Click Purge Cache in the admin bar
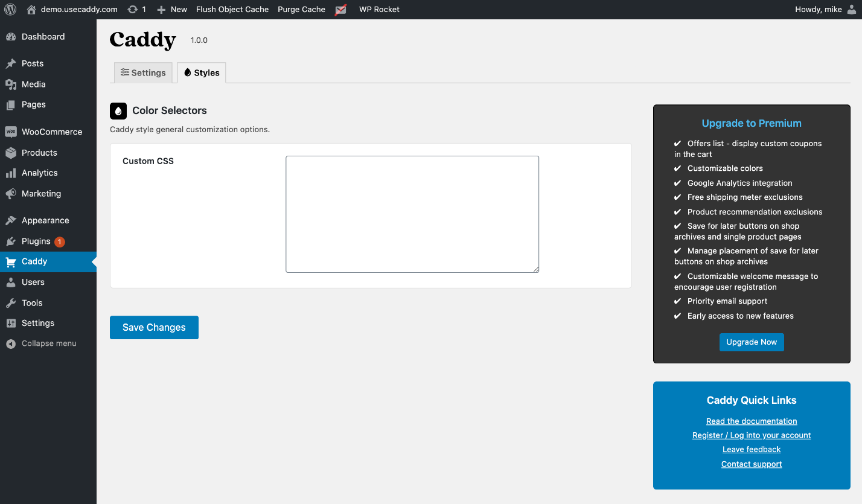 [x=302, y=10]
